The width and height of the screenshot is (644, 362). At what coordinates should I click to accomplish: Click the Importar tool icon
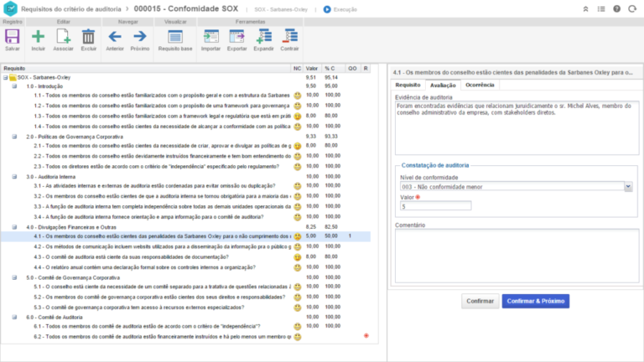(210, 36)
